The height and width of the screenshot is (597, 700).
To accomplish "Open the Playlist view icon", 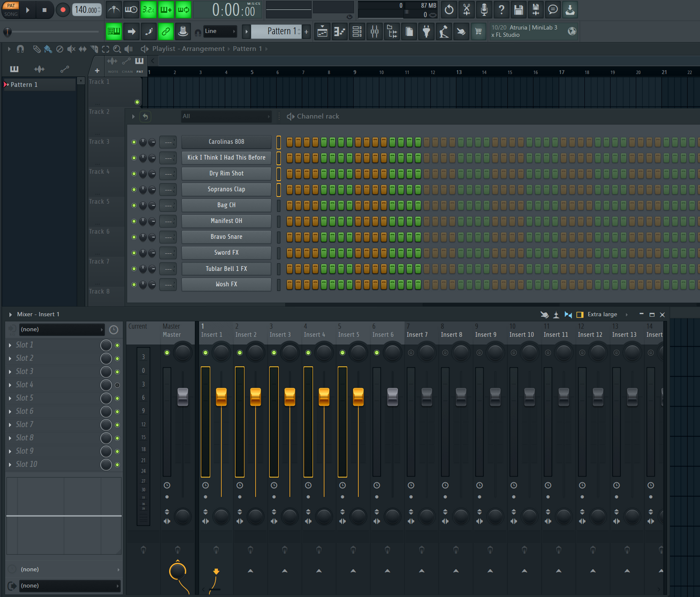I will coord(322,32).
